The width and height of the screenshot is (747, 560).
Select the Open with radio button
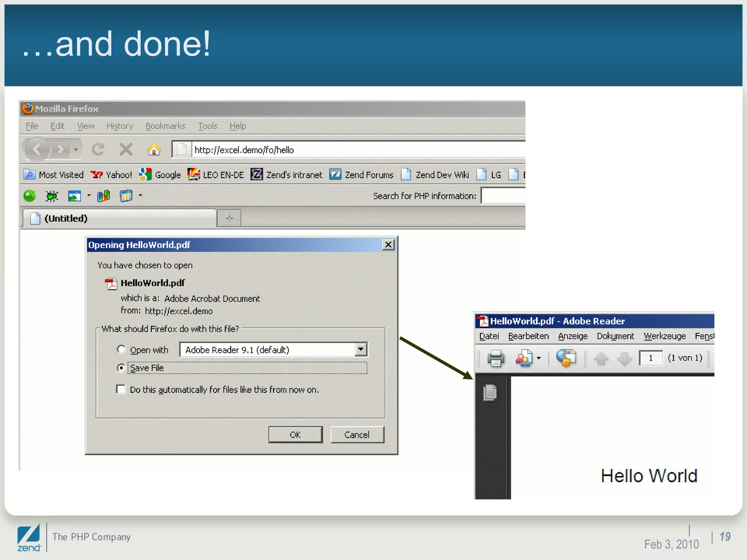[x=121, y=349]
